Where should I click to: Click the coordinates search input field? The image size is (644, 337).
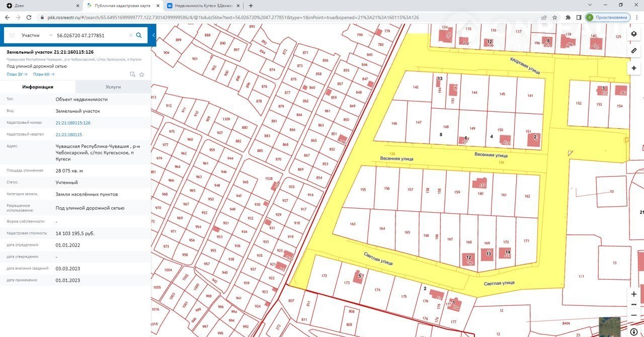[91, 36]
